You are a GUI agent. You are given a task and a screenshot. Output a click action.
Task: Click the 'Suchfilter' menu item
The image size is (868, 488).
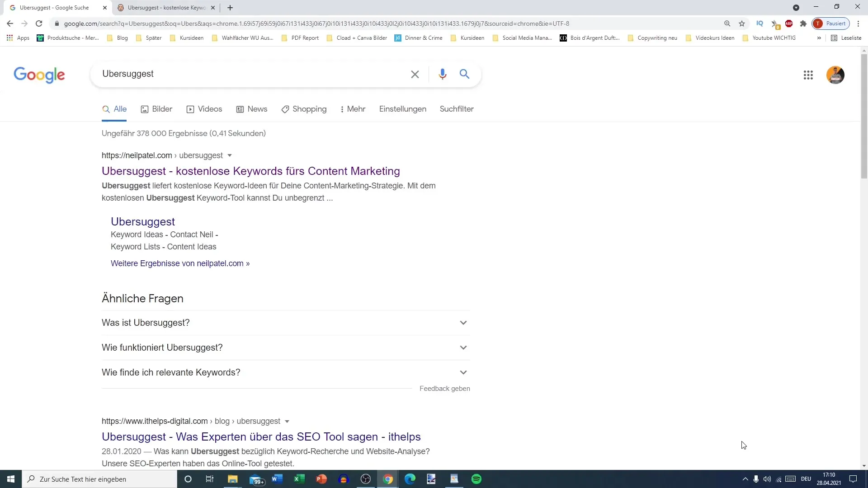(456, 108)
